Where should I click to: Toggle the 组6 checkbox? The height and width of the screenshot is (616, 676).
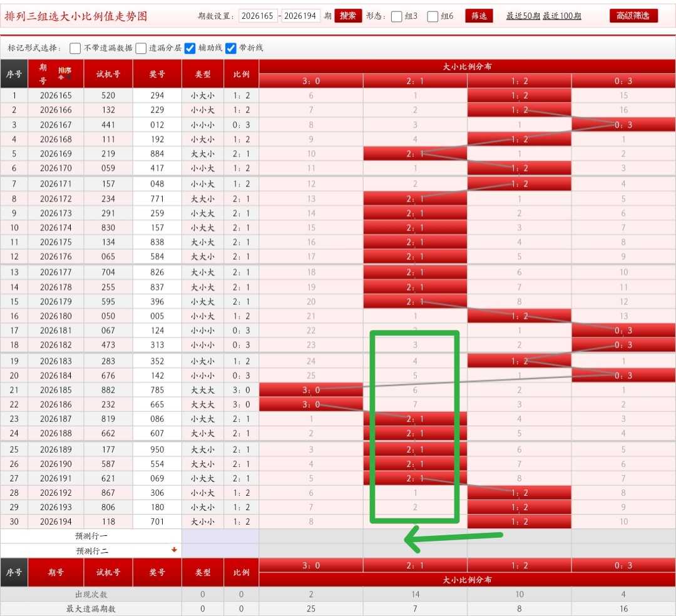pos(433,16)
